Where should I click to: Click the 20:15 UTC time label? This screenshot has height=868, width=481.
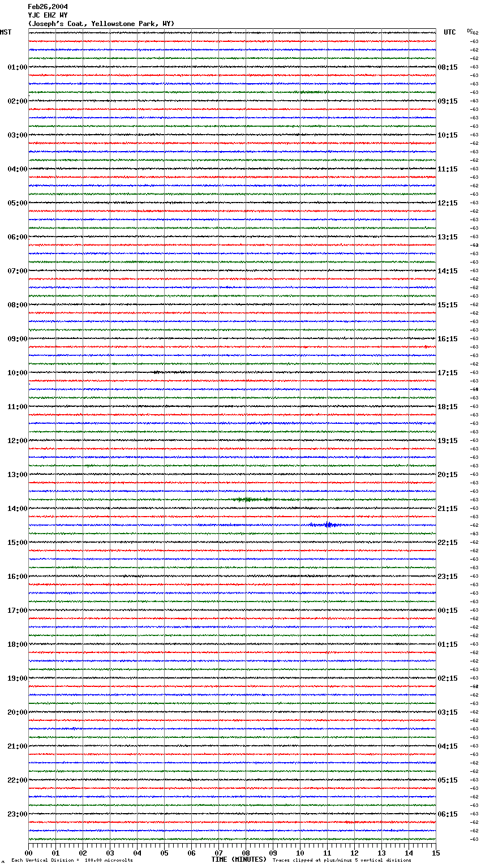tap(448, 475)
